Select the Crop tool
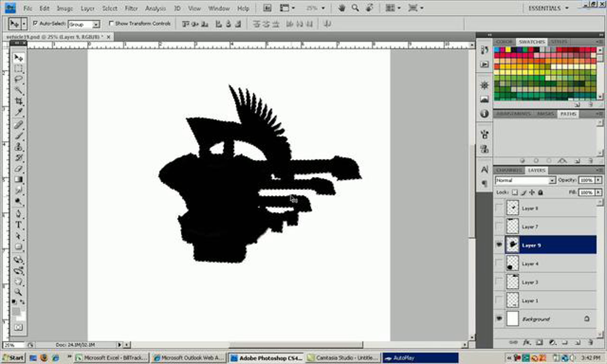Image resolution: width=607 pixels, height=364 pixels. pyautogui.click(x=18, y=101)
